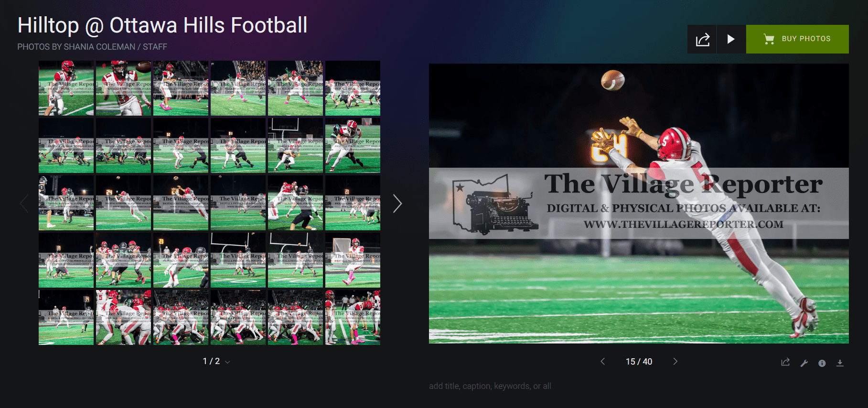This screenshot has height=408, width=868.
Task: Show previous photo before 15 / 40
Action: 603,362
